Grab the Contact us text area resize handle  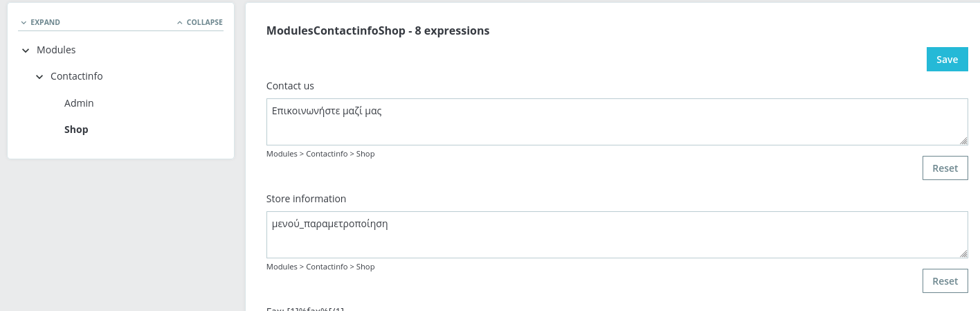(x=963, y=141)
